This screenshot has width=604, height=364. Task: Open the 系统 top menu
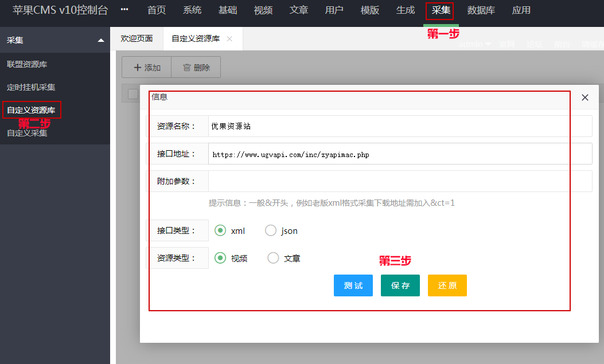tap(192, 10)
